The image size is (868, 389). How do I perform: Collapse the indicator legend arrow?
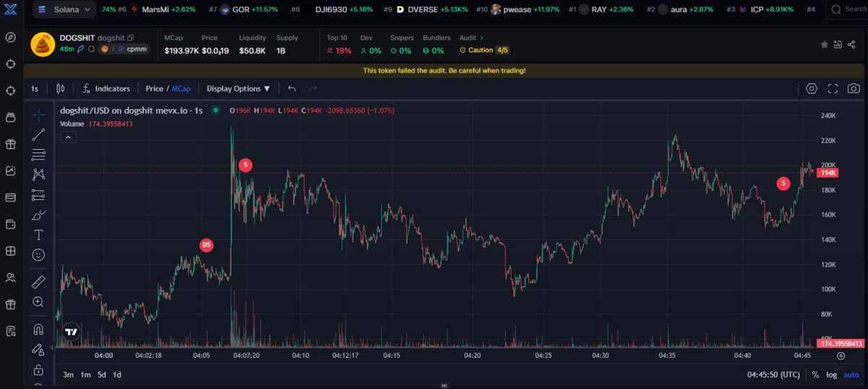pos(67,137)
